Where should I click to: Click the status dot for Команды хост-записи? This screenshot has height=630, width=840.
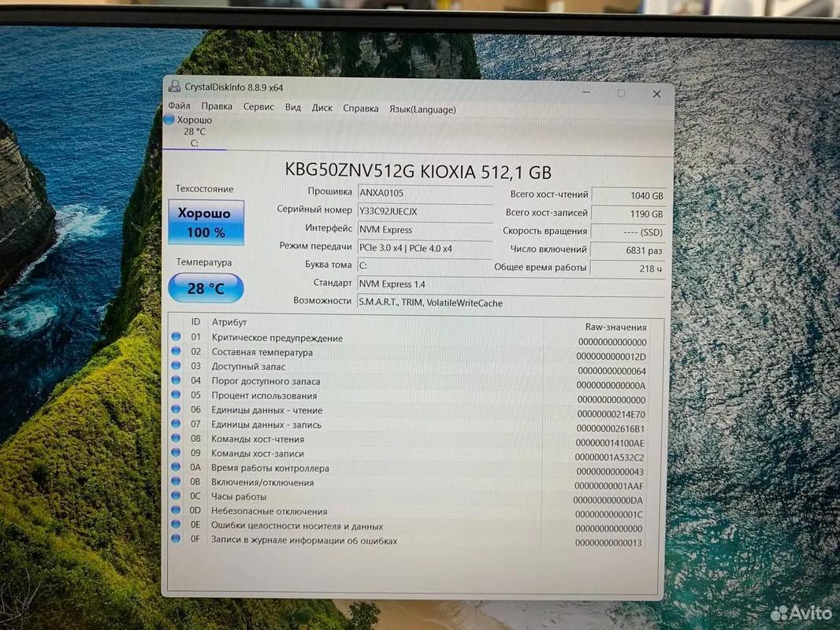click(176, 452)
